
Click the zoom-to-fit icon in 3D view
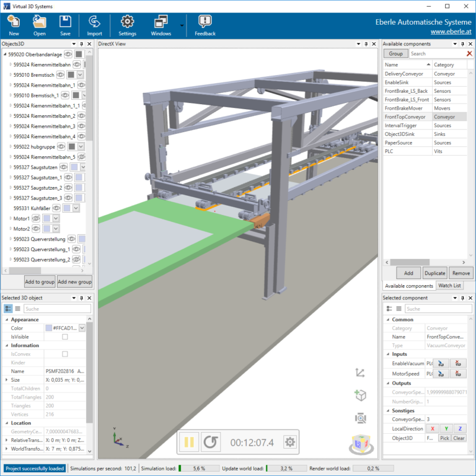360,418
